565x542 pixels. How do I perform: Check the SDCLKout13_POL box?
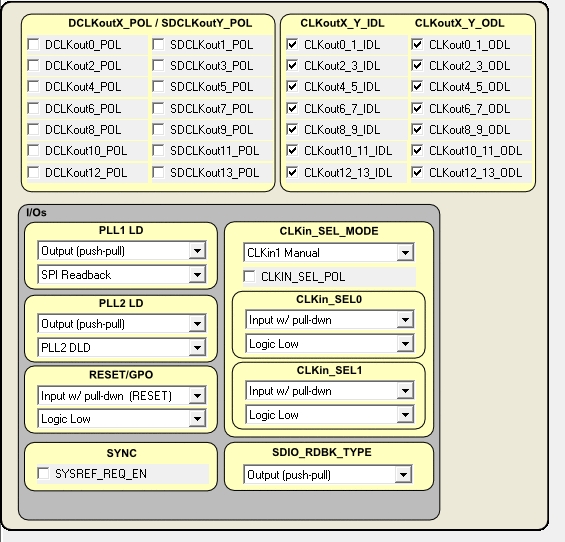(x=159, y=173)
